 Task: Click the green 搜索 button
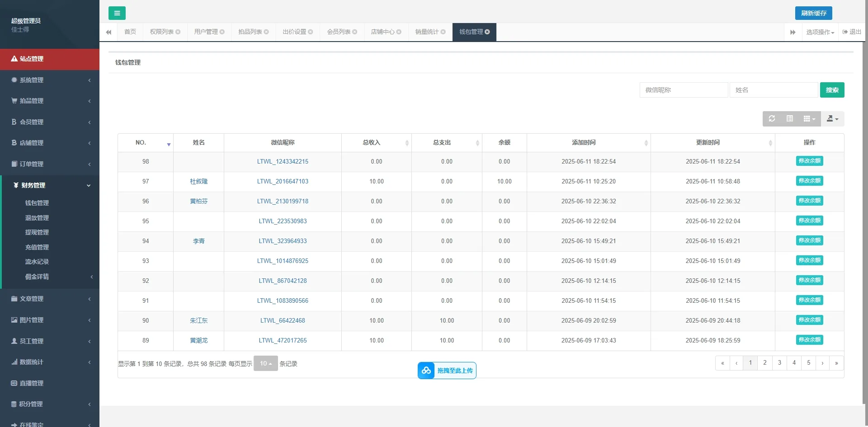click(x=832, y=90)
